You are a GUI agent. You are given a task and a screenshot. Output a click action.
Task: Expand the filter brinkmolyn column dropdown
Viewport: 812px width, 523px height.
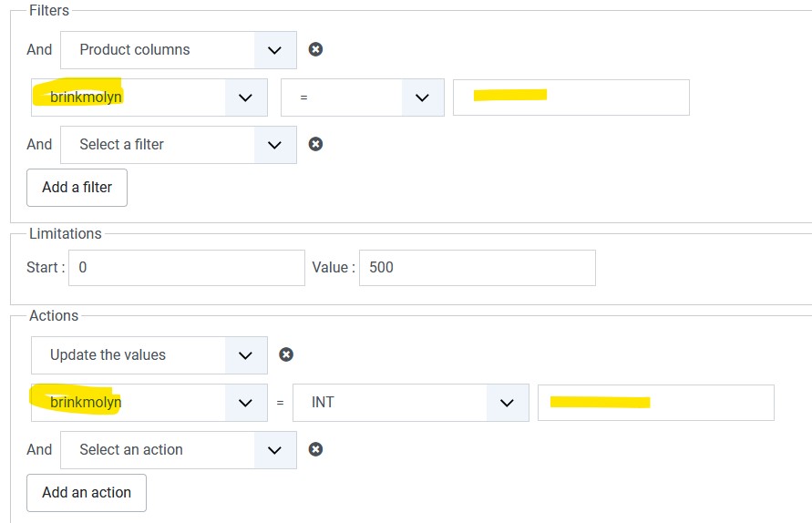149,97
